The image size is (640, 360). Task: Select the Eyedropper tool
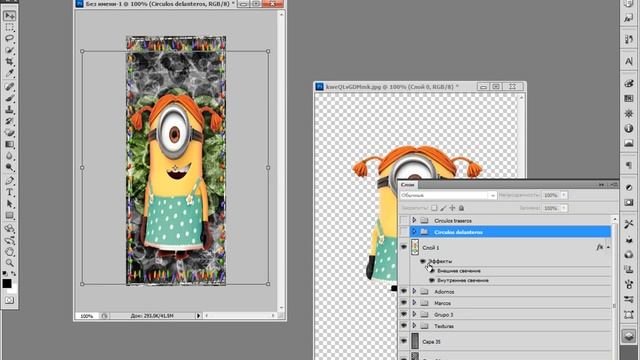click(x=9, y=73)
